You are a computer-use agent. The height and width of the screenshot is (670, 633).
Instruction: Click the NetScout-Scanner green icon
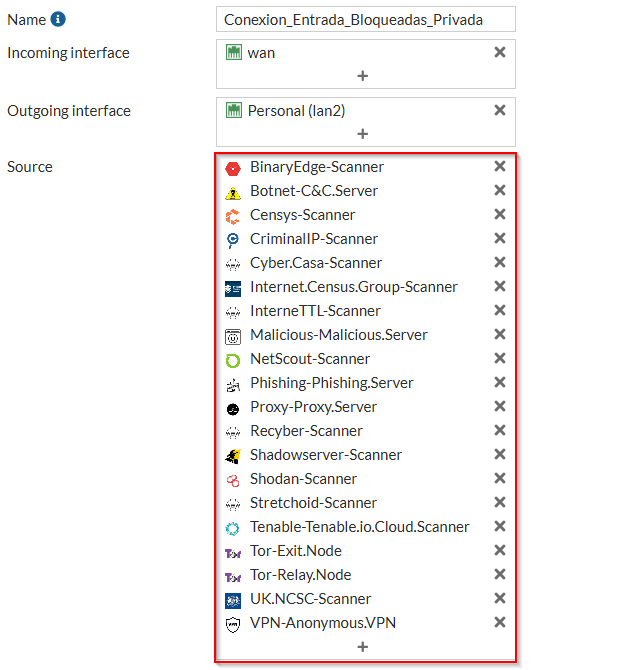click(x=233, y=359)
